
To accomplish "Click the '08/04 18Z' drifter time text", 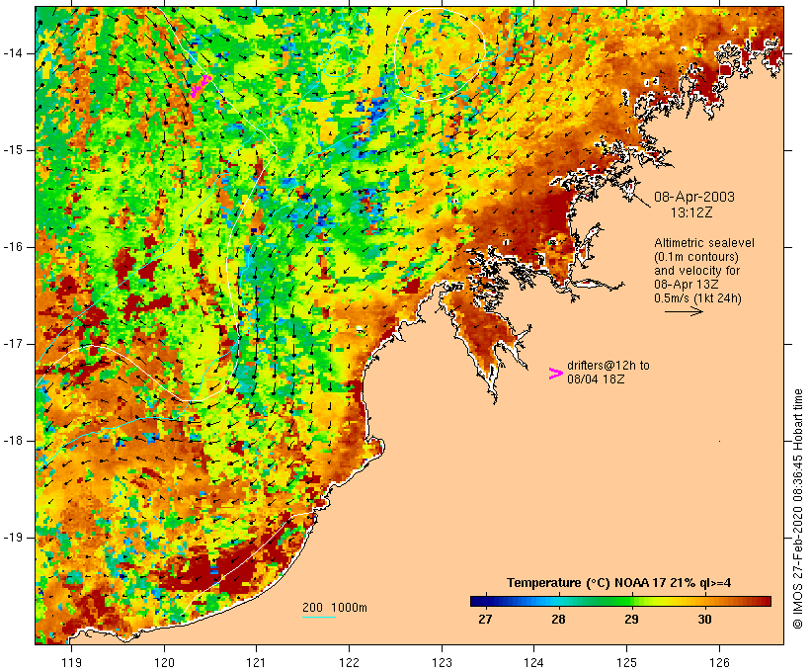I will point(596,378).
